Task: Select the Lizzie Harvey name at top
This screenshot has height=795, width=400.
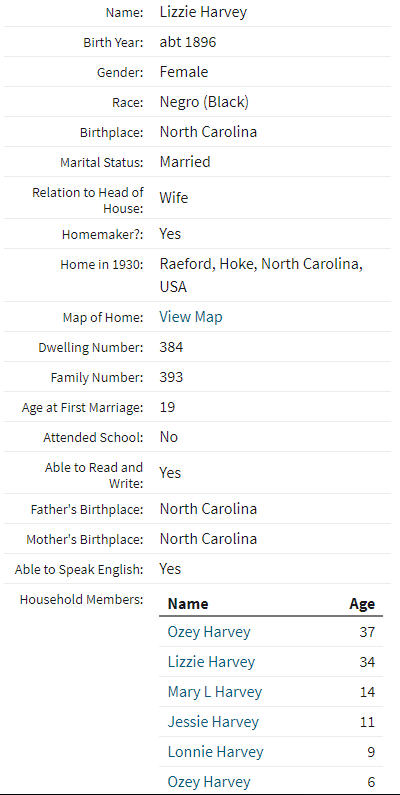Action: (x=203, y=12)
